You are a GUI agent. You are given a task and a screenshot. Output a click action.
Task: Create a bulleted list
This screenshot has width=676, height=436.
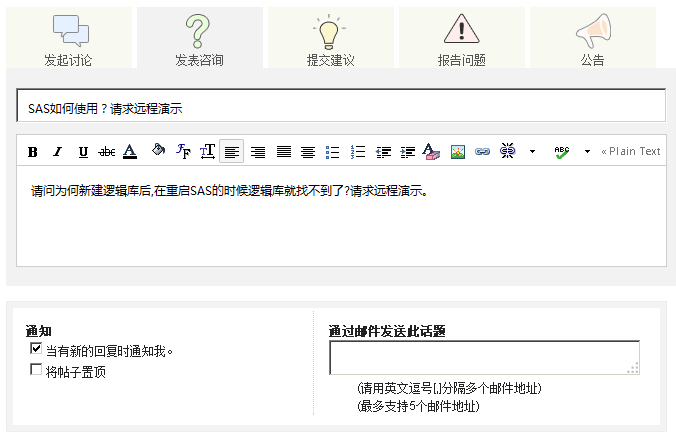pos(333,152)
